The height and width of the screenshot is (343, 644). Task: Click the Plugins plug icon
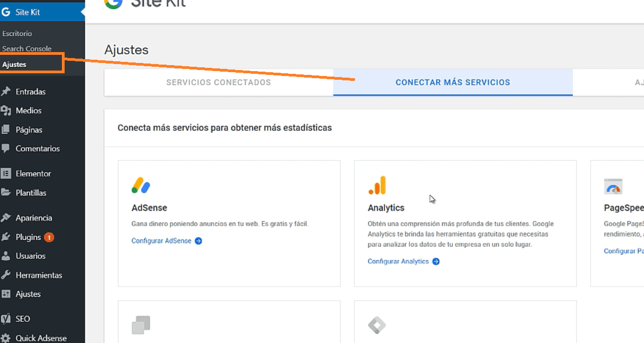[6, 237]
